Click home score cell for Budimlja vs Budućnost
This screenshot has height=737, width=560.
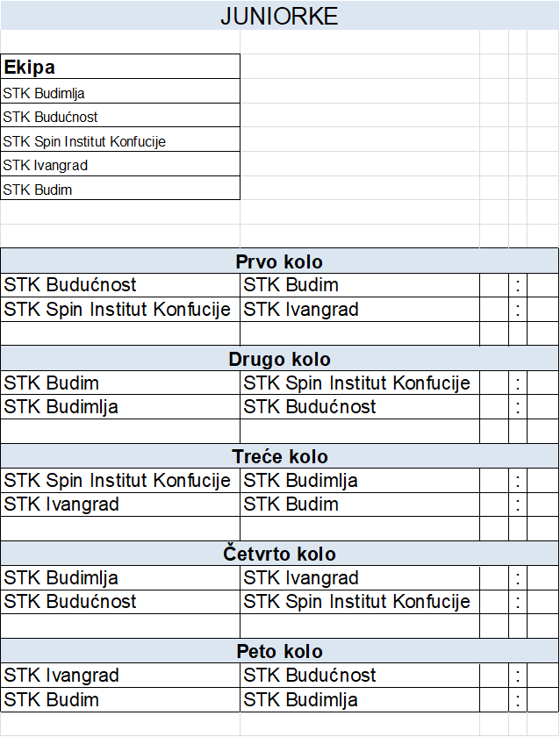point(494,406)
